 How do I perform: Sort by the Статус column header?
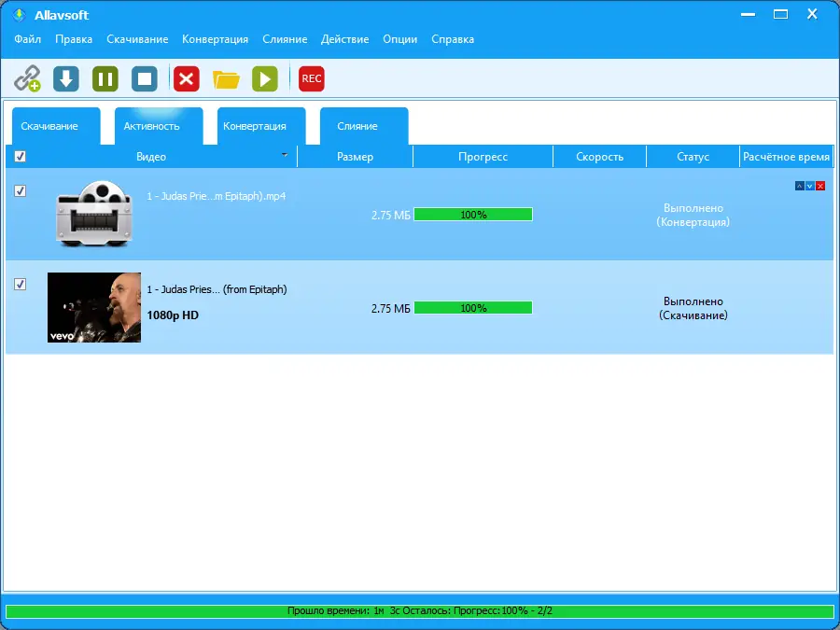(693, 157)
